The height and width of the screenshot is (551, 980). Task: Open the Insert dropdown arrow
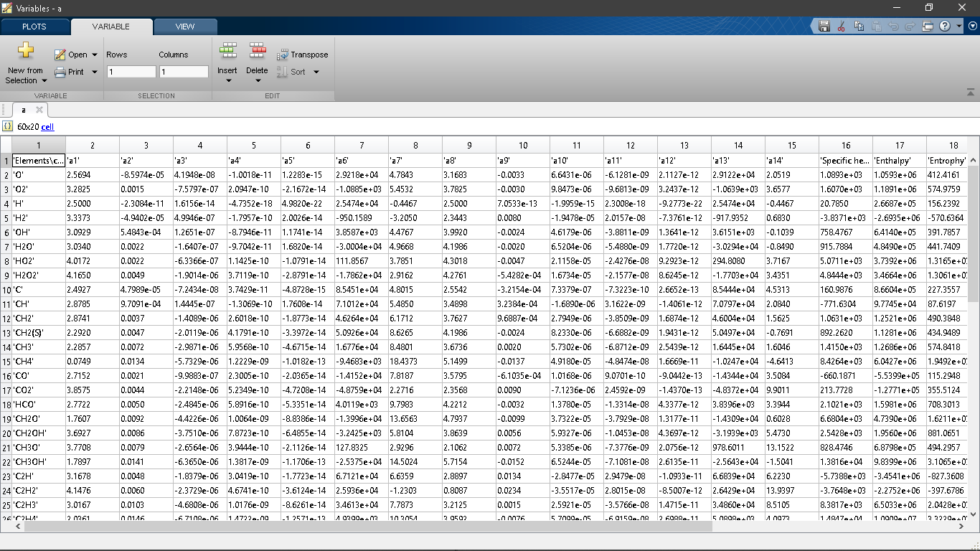[x=227, y=80]
